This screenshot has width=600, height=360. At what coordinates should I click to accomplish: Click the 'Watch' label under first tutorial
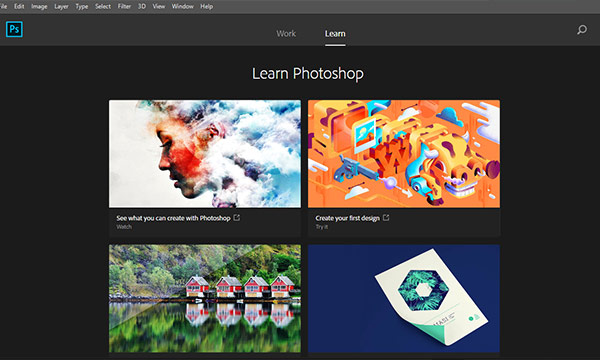pos(124,227)
